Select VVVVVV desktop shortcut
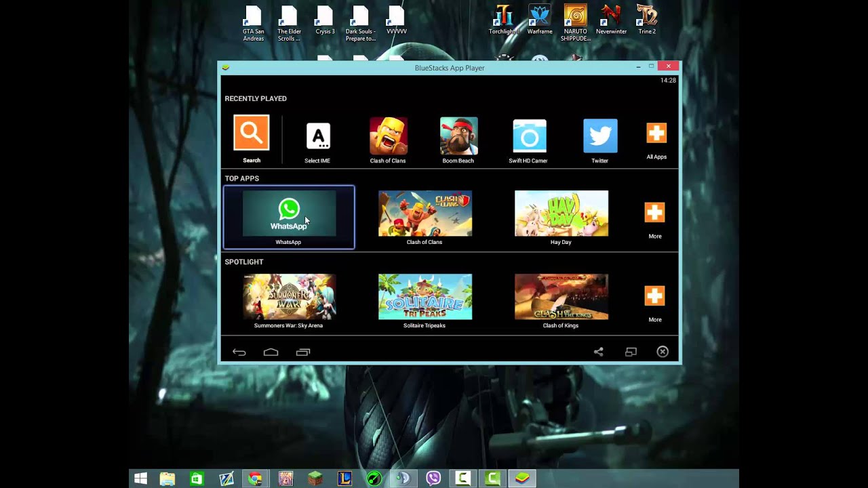This screenshot has width=868, height=488. tap(397, 21)
